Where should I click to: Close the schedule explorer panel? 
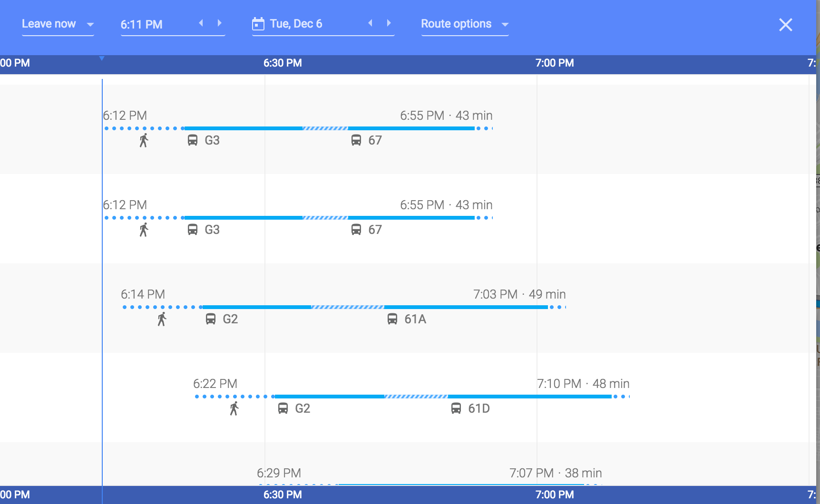(x=785, y=25)
